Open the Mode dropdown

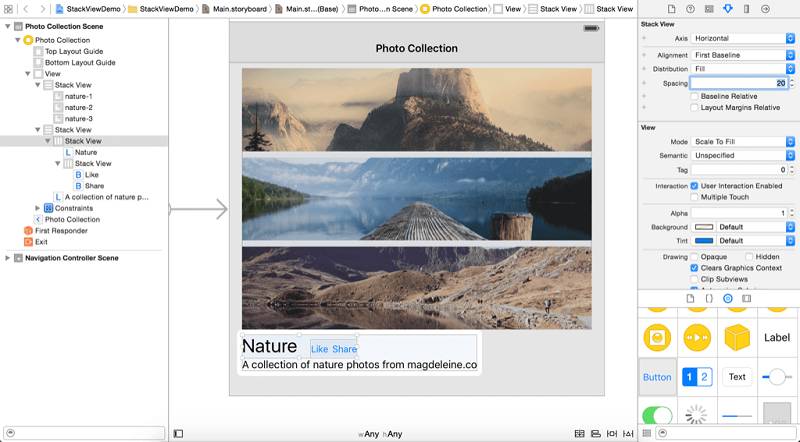[x=743, y=141]
